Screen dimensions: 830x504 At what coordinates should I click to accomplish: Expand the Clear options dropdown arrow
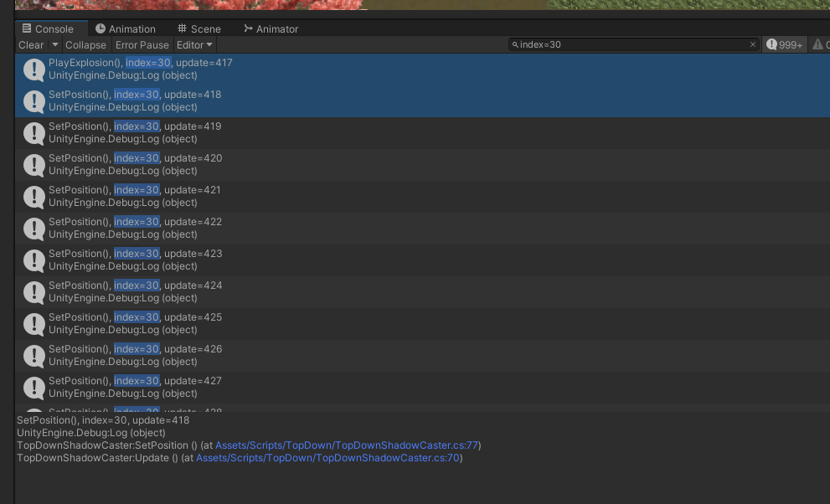[x=55, y=45]
